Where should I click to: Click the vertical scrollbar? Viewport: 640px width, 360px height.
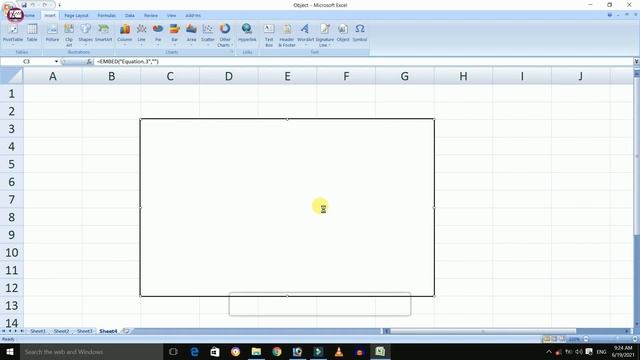click(x=636, y=155)
